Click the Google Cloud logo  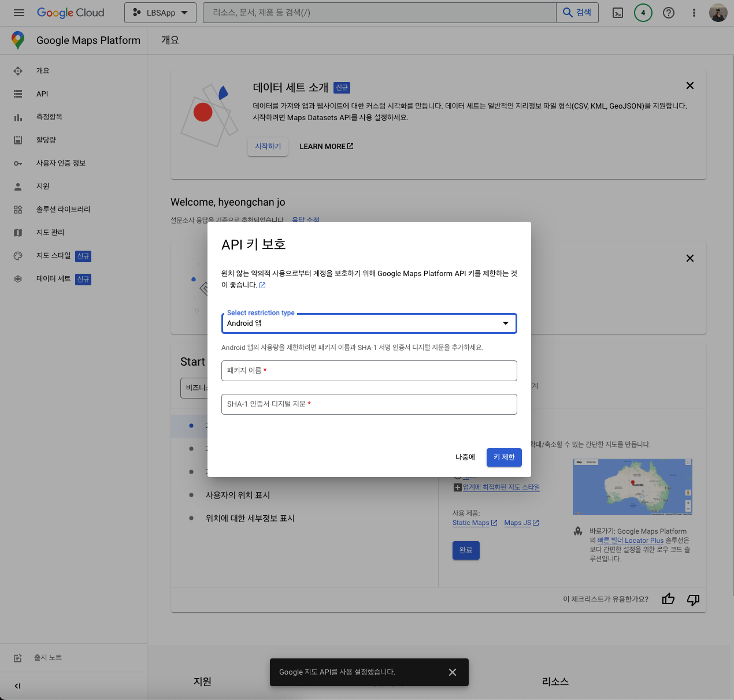71,13
